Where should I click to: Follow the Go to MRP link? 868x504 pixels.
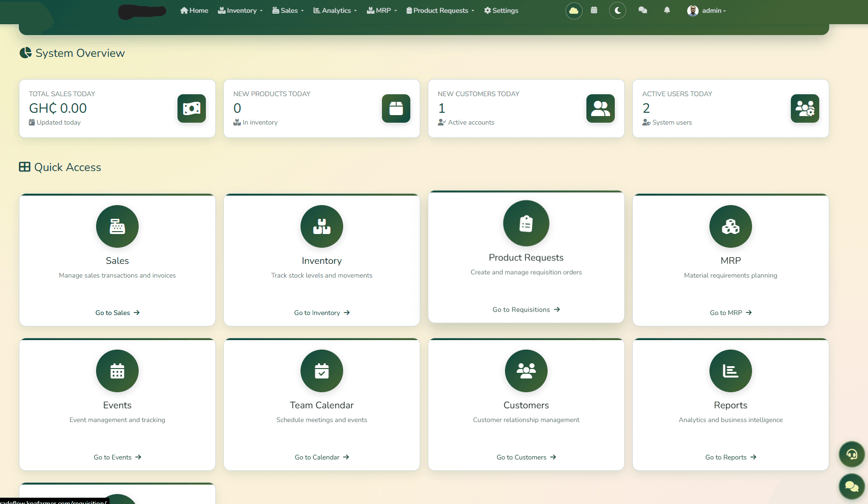(x=731, y=313)
